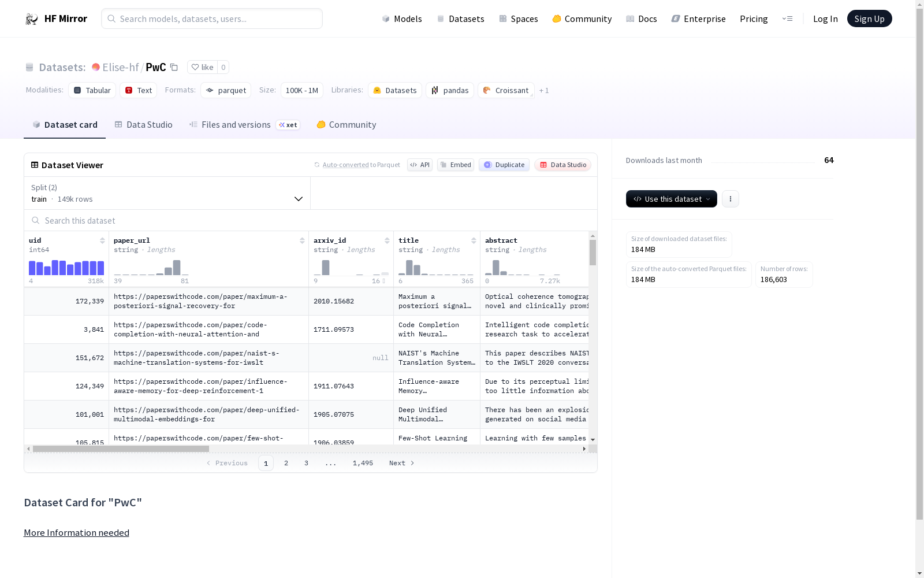Click the Elise-hf user avatar

96,67
